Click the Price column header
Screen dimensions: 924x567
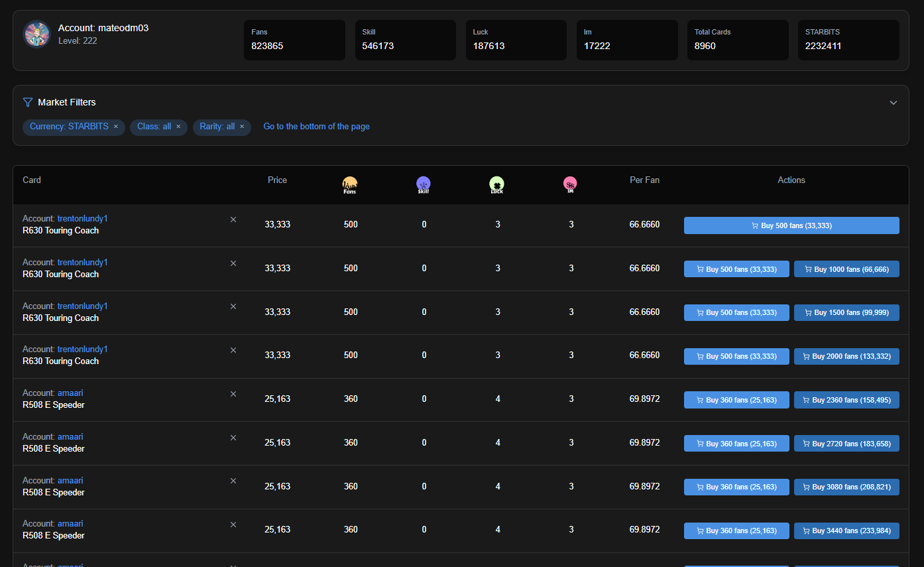[278, 180]
